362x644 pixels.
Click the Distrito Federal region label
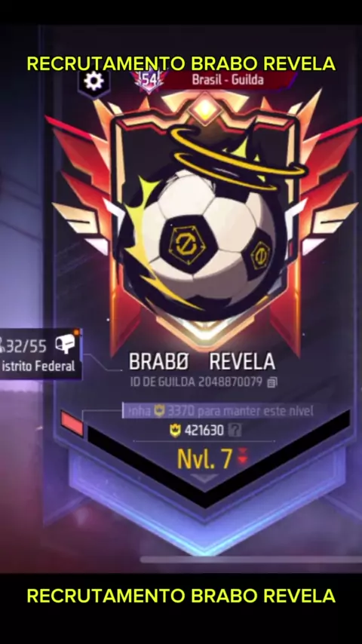[x=38, y=366]
